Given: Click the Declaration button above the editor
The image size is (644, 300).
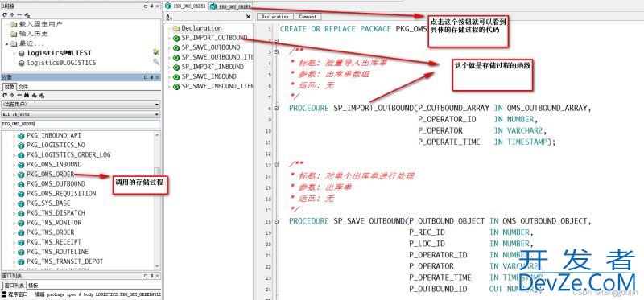Looking at the screenshot, I should (x=275, y=17).
